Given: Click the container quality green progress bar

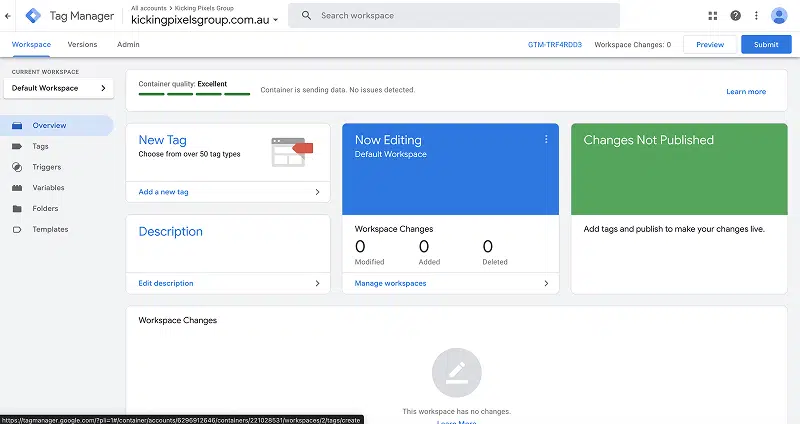Looking at the screenshot, I should (x=194, y=94).
